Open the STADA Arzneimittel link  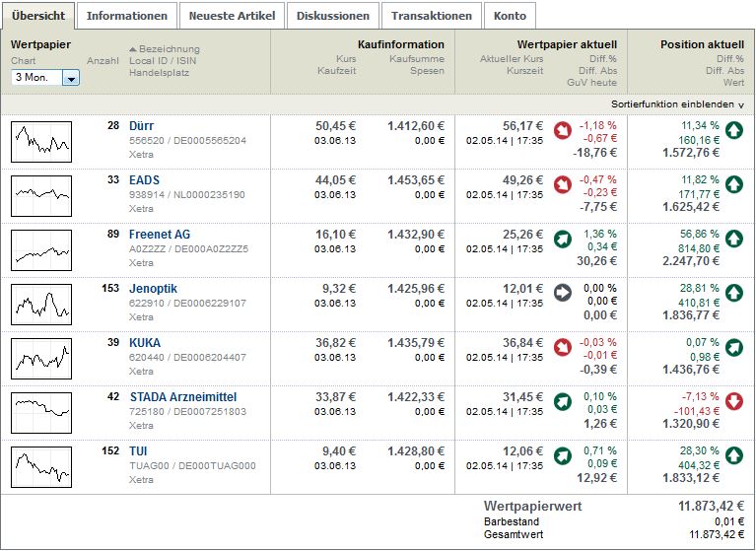coord(182,397)
